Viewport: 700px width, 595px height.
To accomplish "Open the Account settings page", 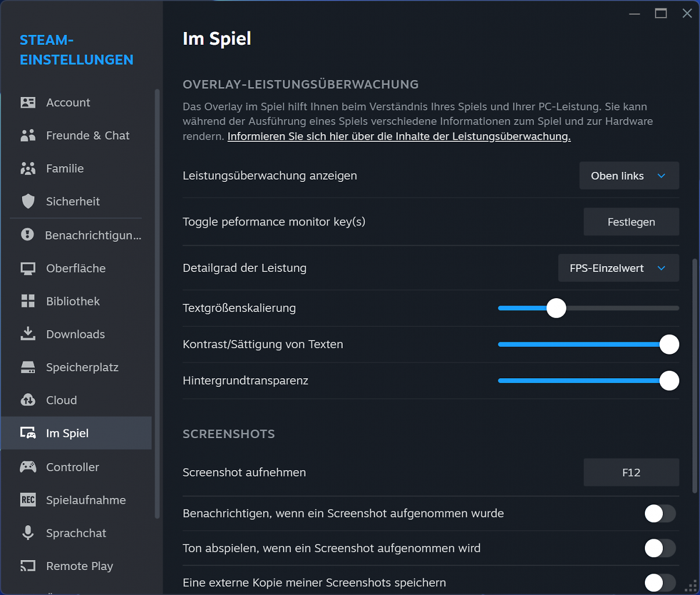I will pos(76,102).
